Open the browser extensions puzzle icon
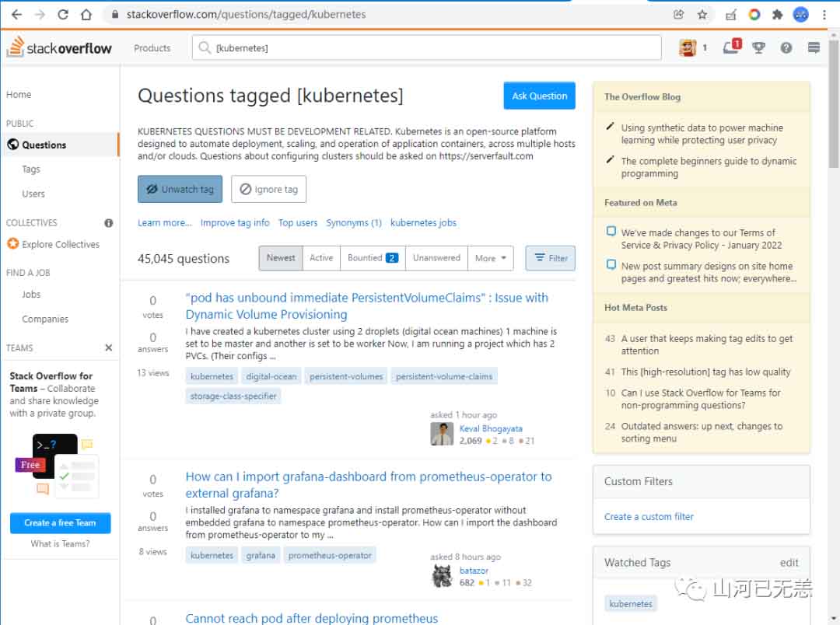Screen dimensions: 840x625 tap(777, 15)
